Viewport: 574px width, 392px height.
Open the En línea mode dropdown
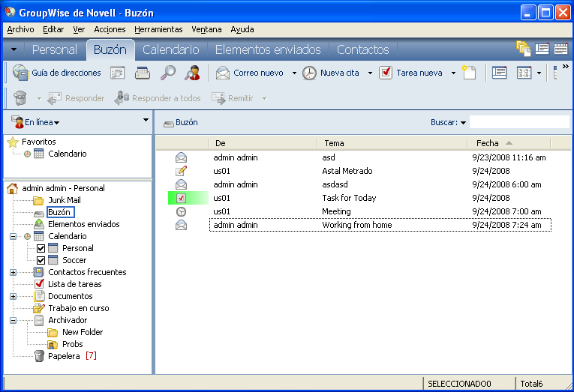pos(37,122)
